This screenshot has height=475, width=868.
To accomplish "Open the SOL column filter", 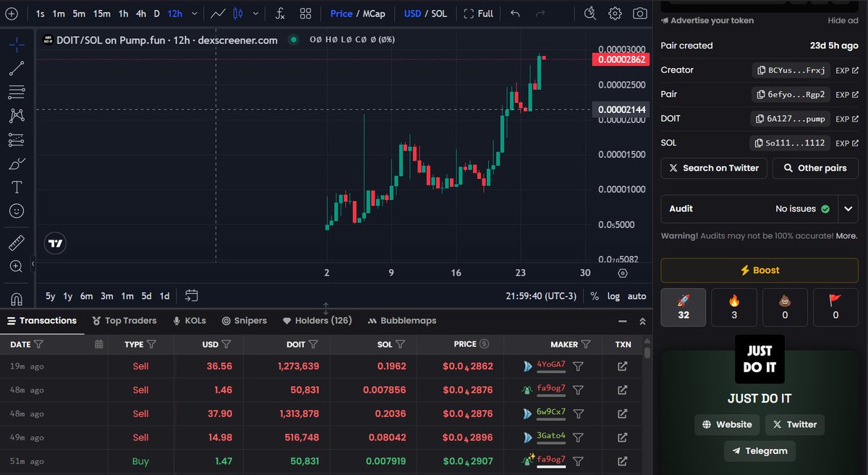I will click(400, 345).
